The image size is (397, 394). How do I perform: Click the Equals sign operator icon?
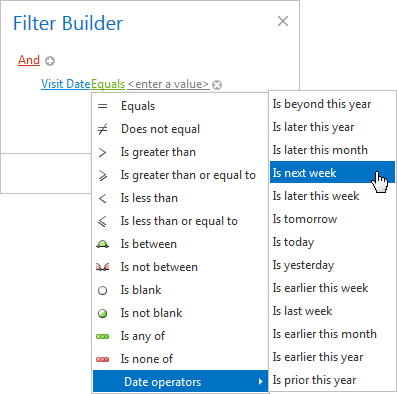point(102,106)
